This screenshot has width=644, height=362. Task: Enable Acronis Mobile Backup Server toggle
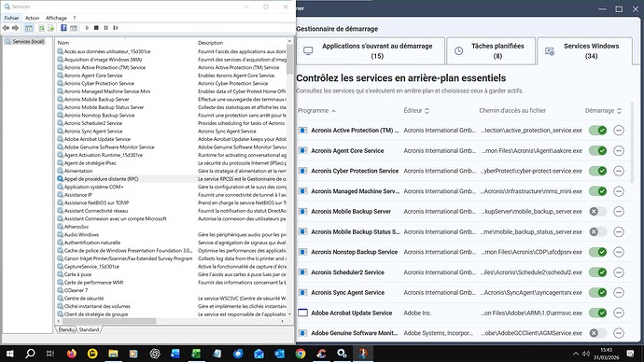coord(597,212)
